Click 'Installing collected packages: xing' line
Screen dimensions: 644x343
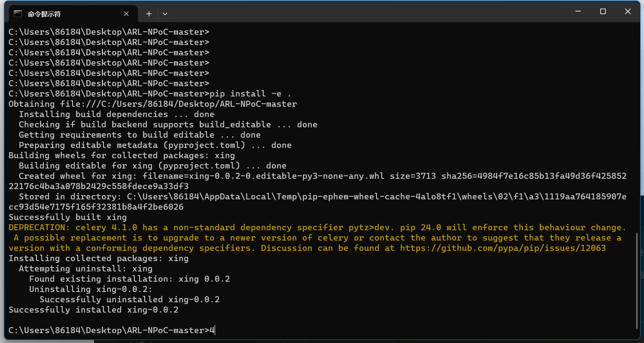pos(99,259)
